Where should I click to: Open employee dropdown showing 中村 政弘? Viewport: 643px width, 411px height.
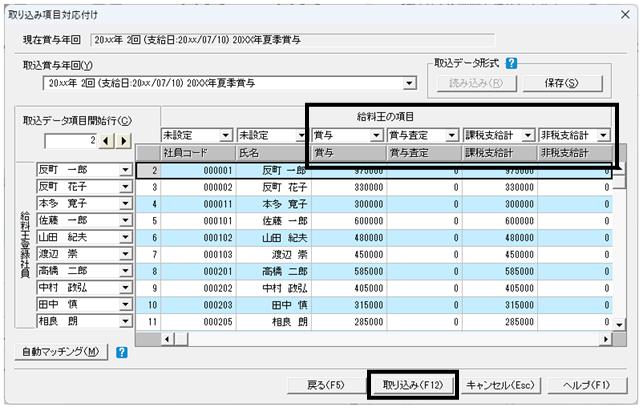(125, 288)
